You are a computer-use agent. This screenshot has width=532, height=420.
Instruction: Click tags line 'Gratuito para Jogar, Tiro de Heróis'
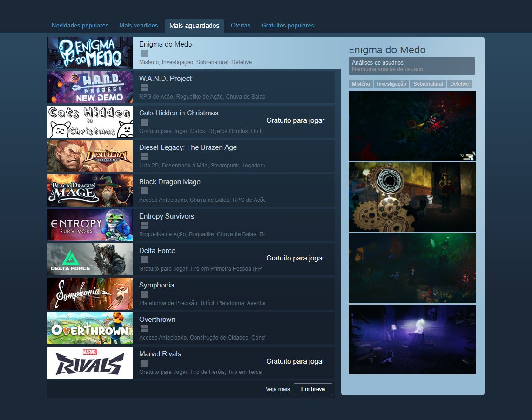click(x=200, y=372)
